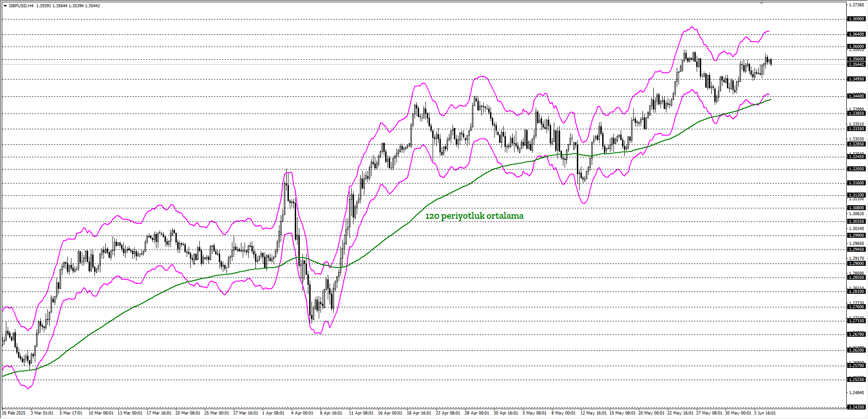Click the 1.25700 price level label
This screenshot has height=419, width=868.
[x=856, y=366]
